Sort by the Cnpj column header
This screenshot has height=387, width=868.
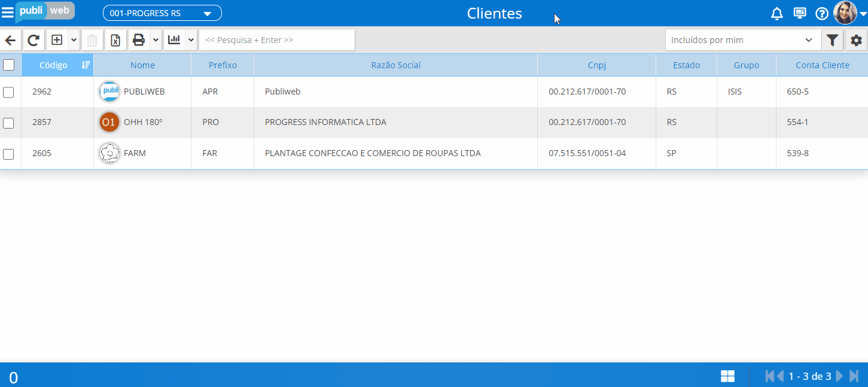(597, 65)
